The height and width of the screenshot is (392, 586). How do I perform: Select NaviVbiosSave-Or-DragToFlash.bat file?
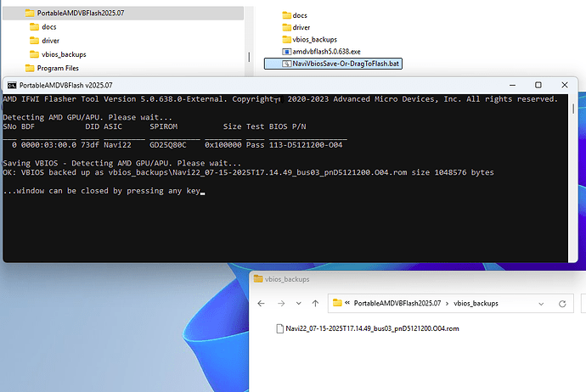pos(333,64)
